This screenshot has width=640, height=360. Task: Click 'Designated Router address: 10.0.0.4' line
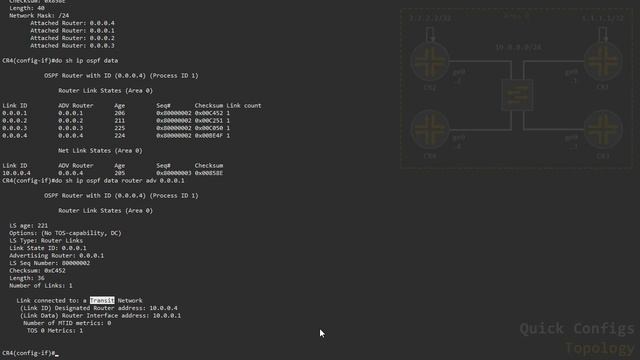[x=99, y=308]
